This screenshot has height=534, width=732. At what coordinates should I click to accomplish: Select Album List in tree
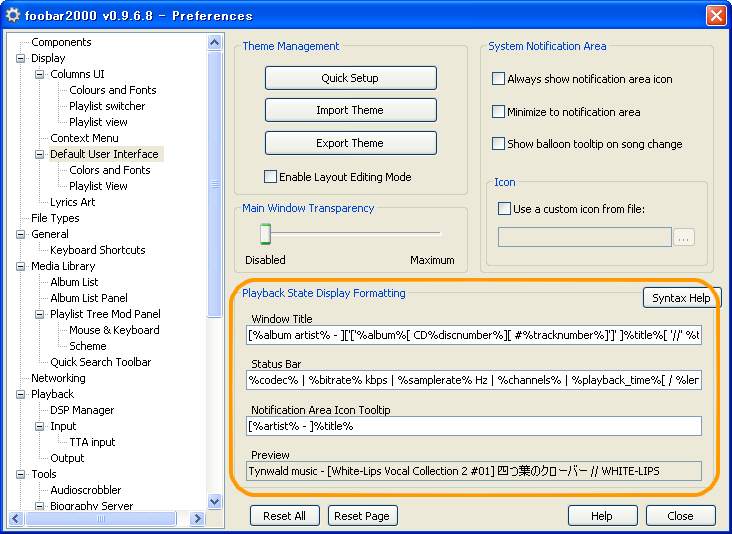pyautogui.click(x=74, y=282)
